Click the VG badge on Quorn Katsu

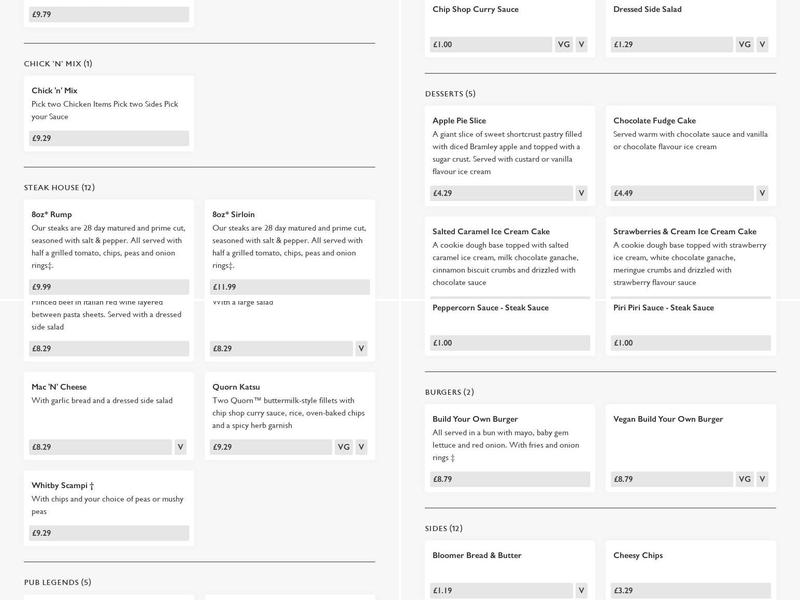coord(343,447)
